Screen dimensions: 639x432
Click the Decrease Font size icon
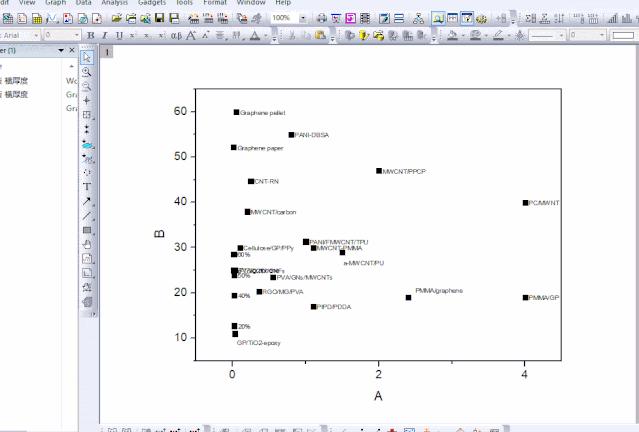pos(206,35)
